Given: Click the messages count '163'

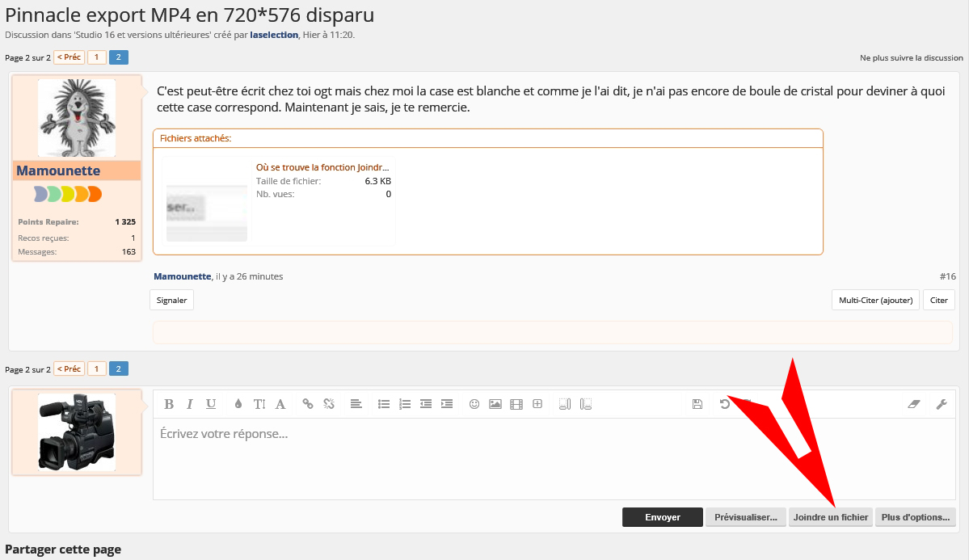Looking at the screenshot, I should pos(128,252).
